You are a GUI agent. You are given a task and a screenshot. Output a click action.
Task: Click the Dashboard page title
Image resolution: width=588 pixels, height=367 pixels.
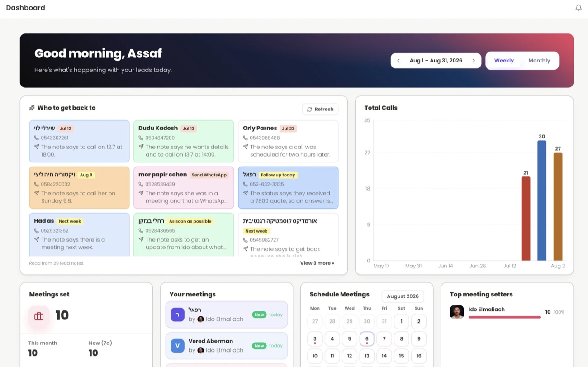coord(25,8)
